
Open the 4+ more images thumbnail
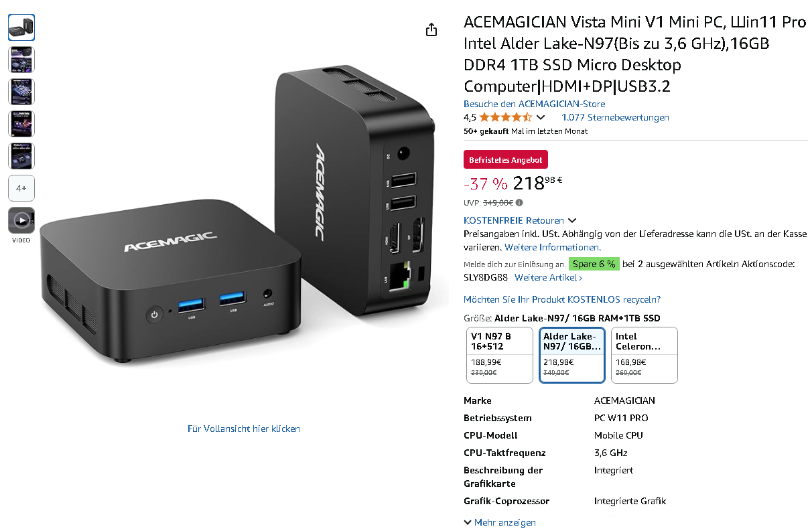tap(21, 188)
